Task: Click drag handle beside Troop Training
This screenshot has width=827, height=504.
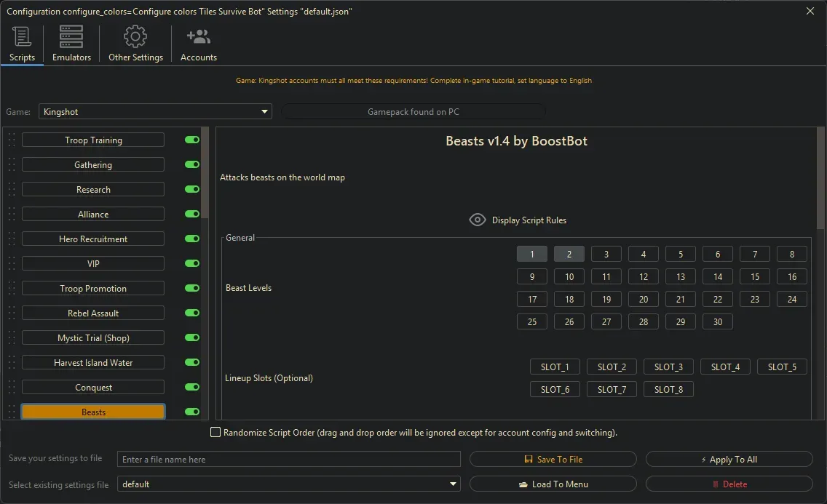Action: [x=12, y=140]
